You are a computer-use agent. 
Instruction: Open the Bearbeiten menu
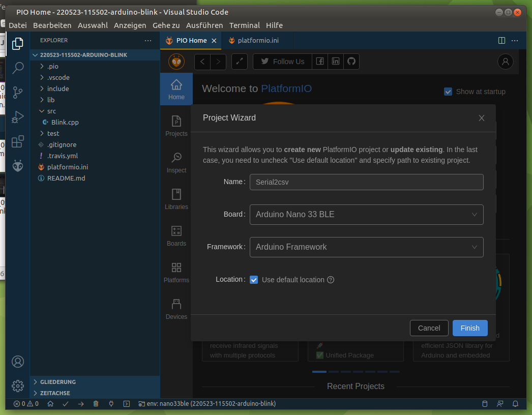click(x=52, y=25)
